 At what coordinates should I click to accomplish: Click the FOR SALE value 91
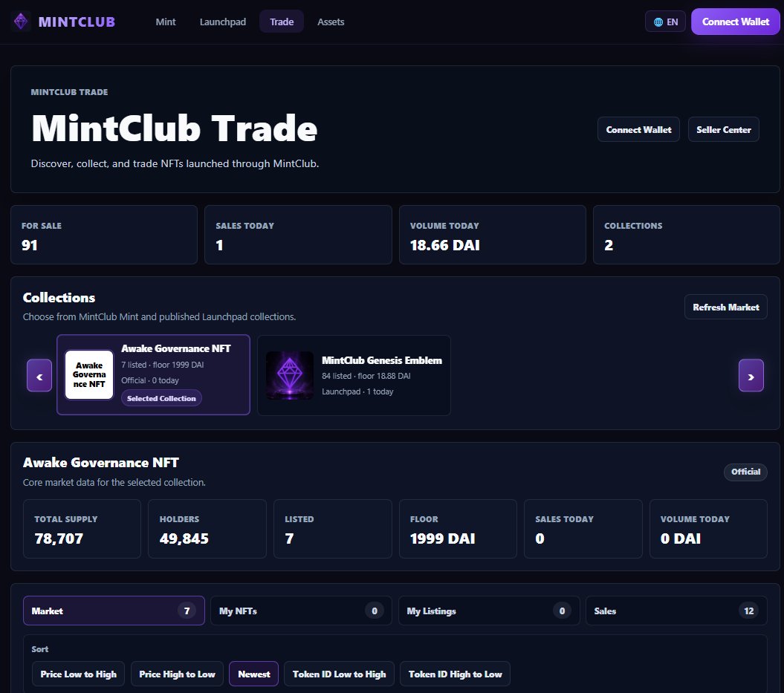30,245
